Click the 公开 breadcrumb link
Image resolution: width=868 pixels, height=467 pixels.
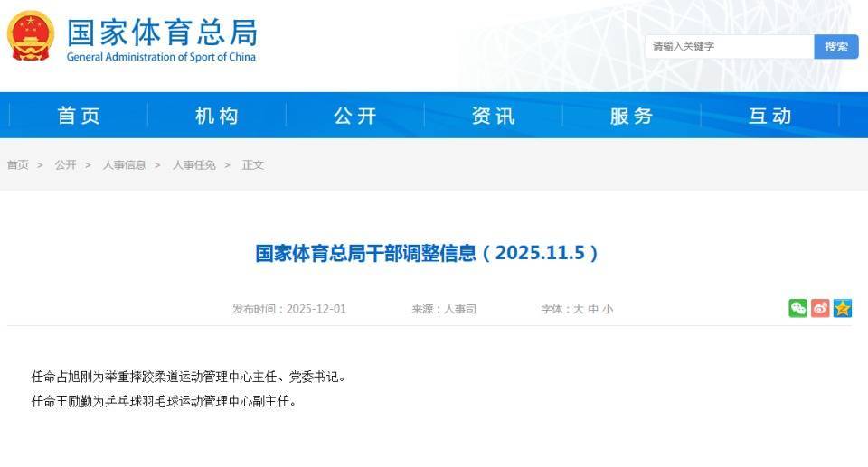coord(65,165)
